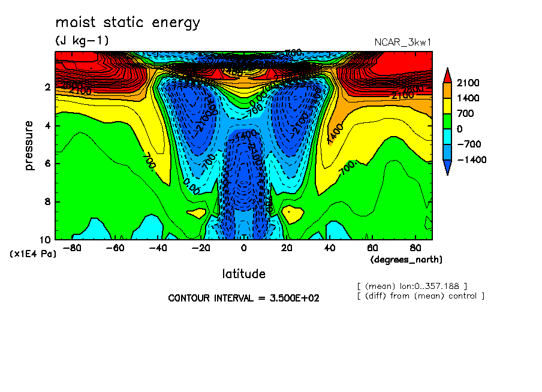Image resolution: width=542 pixels, height=392 pixels.
Task: Click the '1400' contour label near 40 degrees north
Action: pyautogui.click(x=335, y=134)
